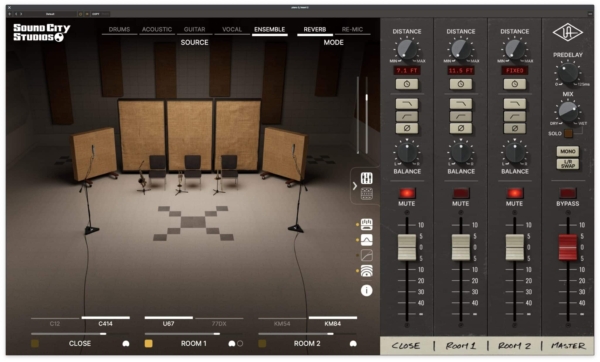Image resolution: width=600 pixels, height=362 pixels.
Task: Toggle distance delay clock on Room 2 channel
Action: tap(515, 84)
